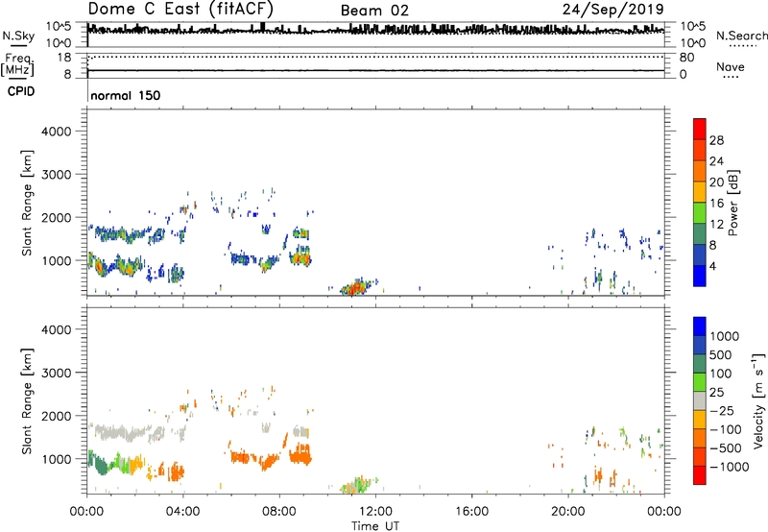Click the 'Power [dB]' colorbar label
The height and width of the screenshot is (532, 768).
(732, 203)
